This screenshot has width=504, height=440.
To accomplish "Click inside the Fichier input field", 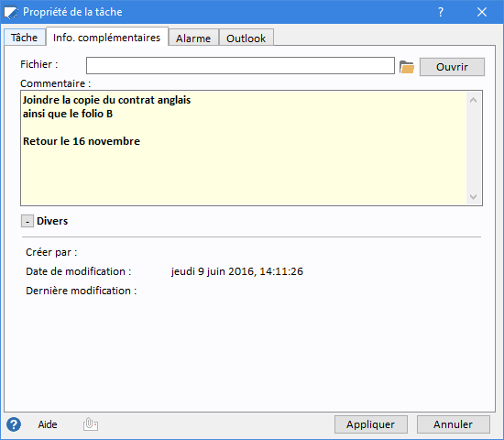I will coord(240,66).
